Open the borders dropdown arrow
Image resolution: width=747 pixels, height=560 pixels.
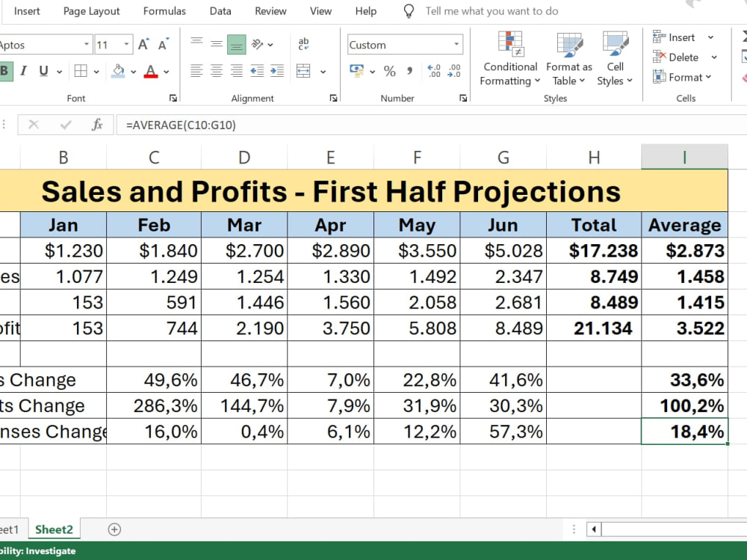[x=96, y=72]
